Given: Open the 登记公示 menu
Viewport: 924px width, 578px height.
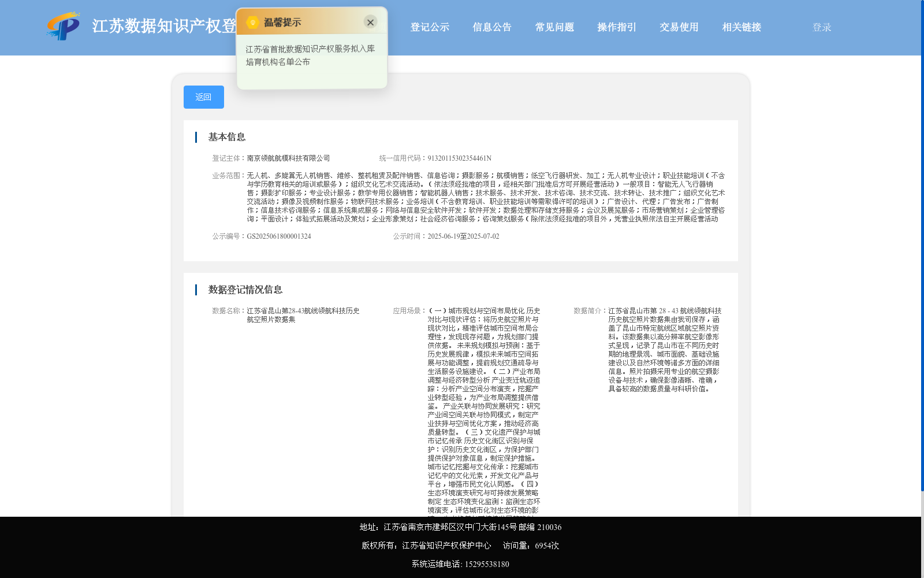Looking at the screenshot, I should click(x=430, y=27).
